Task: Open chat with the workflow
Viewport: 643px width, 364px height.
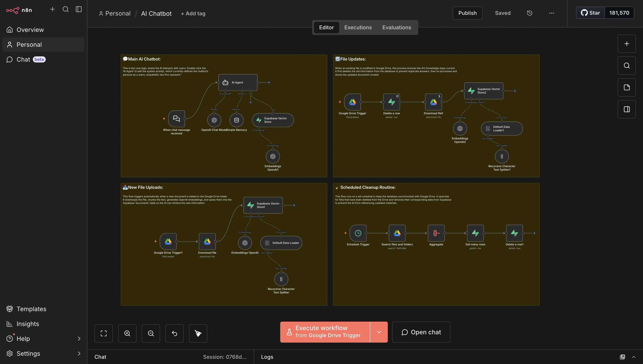Action: point(421,332)
